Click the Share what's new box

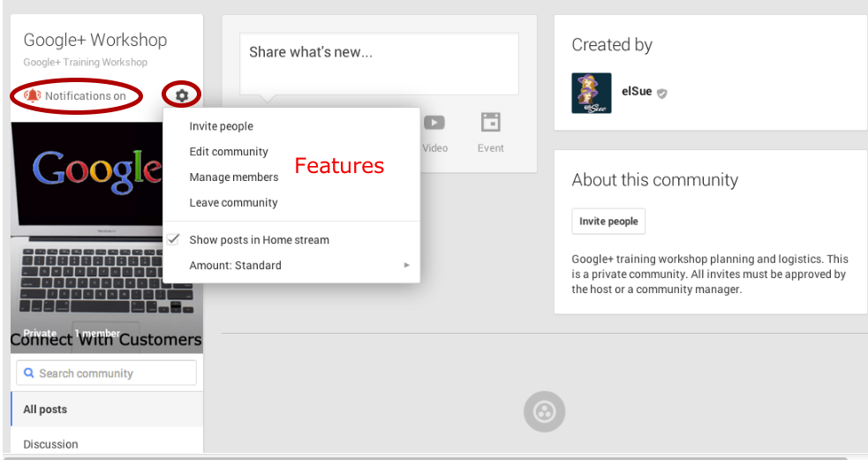379,63
